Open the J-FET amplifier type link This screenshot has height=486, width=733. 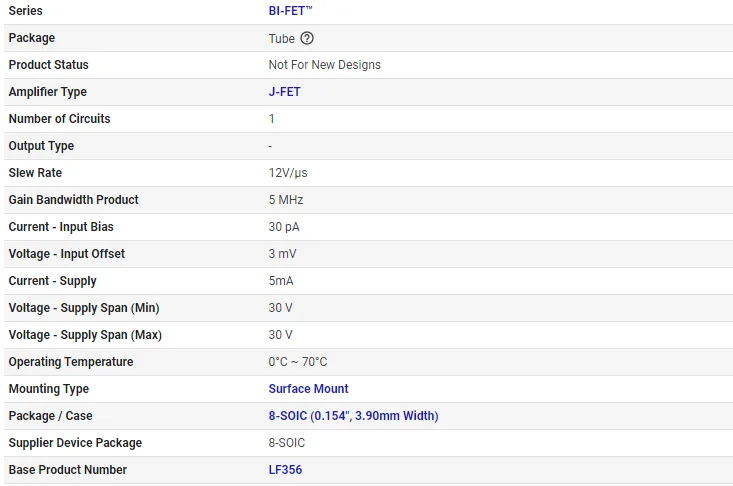(284, 92)
